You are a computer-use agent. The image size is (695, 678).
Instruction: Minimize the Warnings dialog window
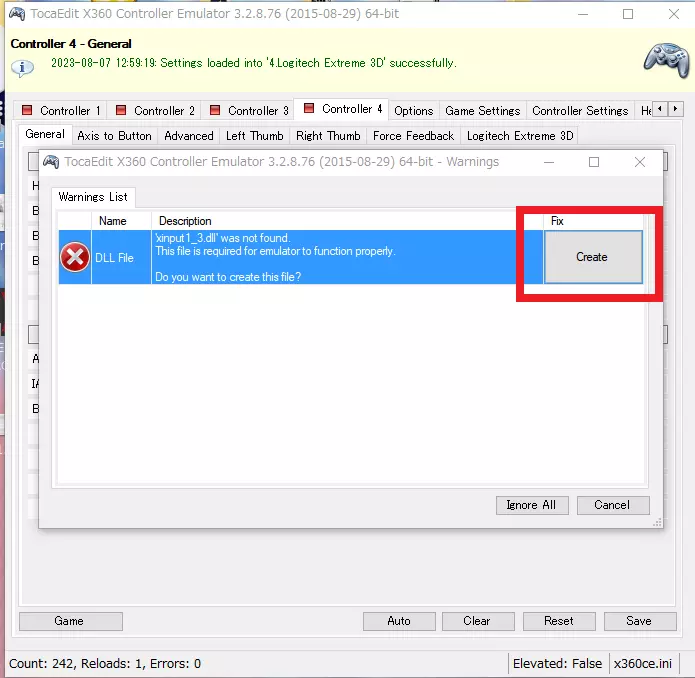[549, 162]
